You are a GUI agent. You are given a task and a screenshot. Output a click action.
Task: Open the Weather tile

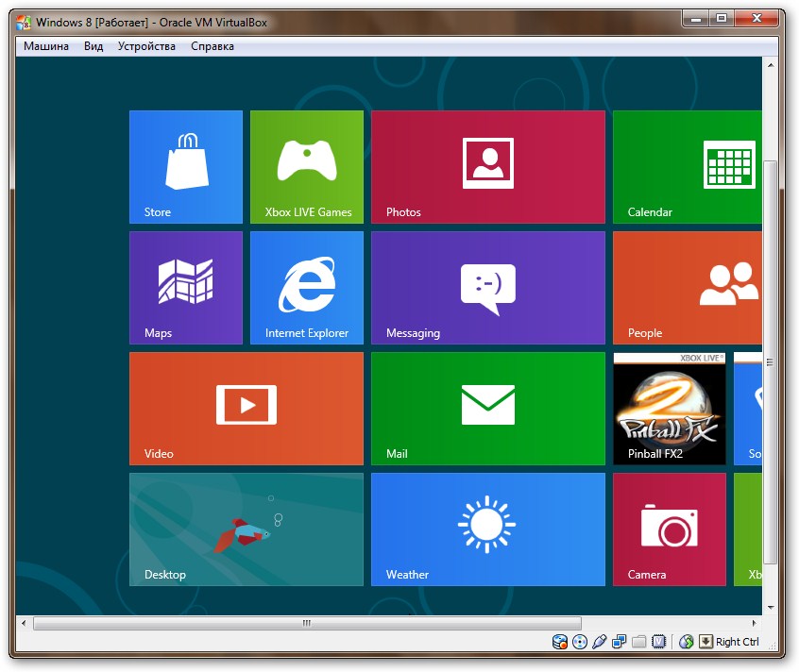click(x=488, y=529)
